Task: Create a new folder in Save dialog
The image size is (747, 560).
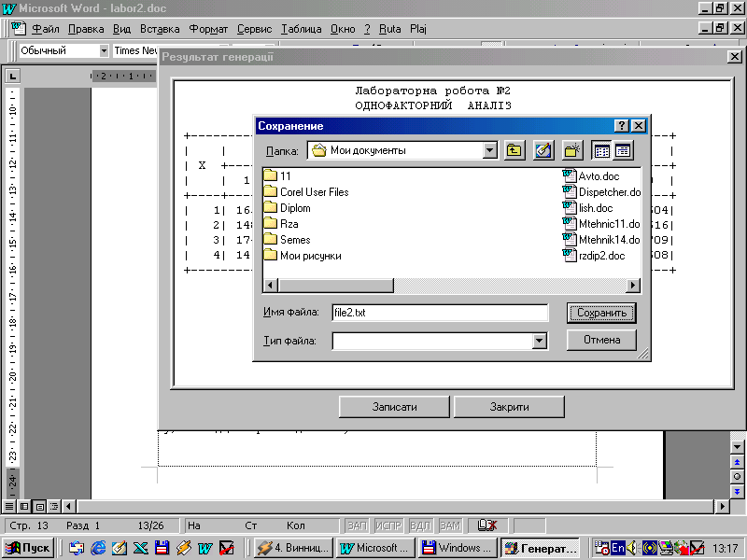Action: coord(571,151)
